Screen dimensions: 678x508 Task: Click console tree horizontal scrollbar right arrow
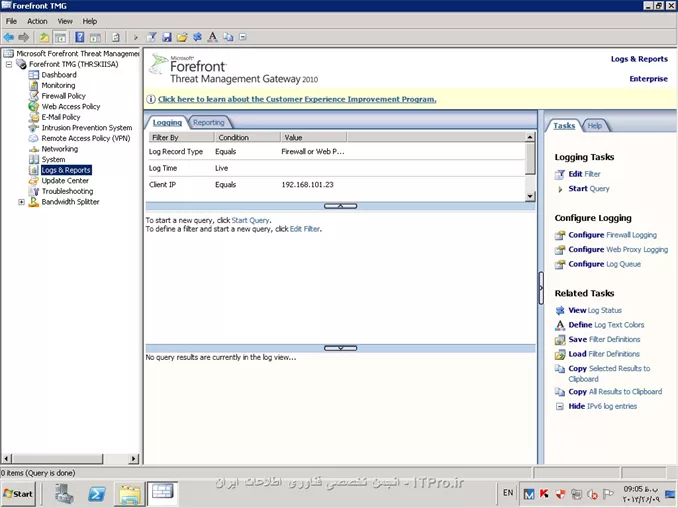point(134,458)
